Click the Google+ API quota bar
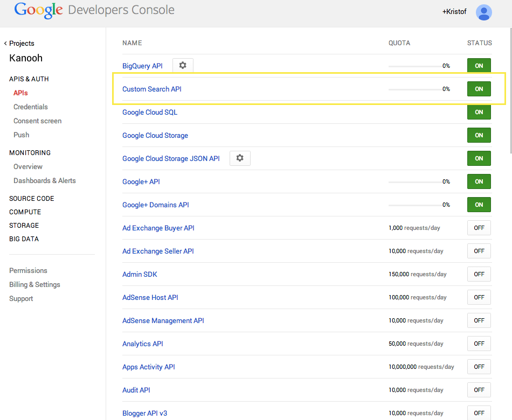 pos(414,182)
